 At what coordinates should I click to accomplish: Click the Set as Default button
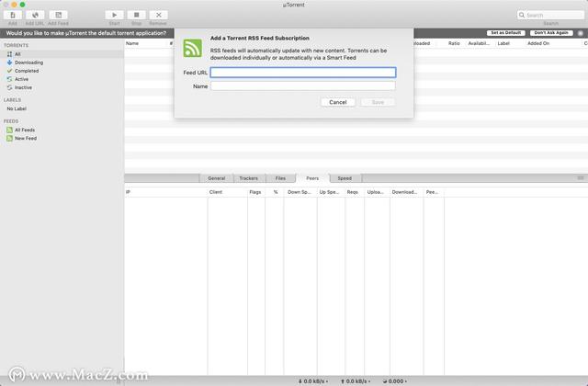[506, 33]
